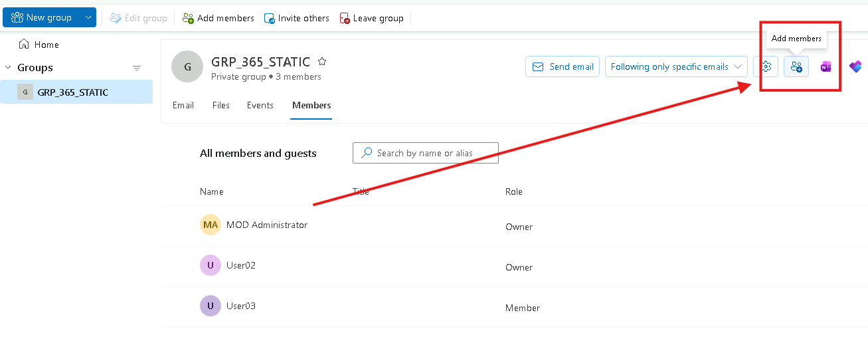Click Add members in the toolbar
The width and height of the screenshot is (868, 355).
(218, 18)
